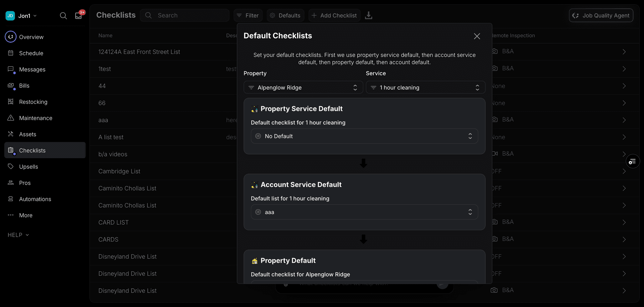Open the floating Job Quality Agent side icon
Screen dimensions: 644x307
633,161
